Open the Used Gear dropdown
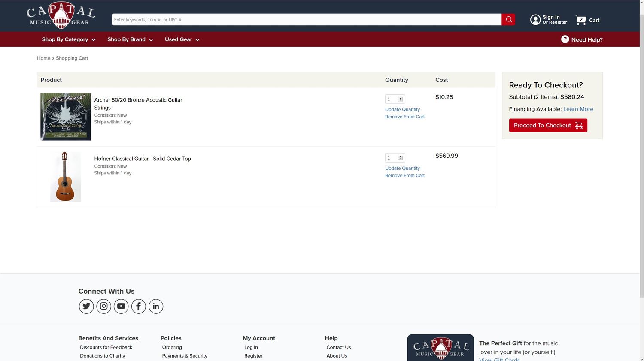Image resolution: width=644 pixels, height=361 pixels. (182, 39)
